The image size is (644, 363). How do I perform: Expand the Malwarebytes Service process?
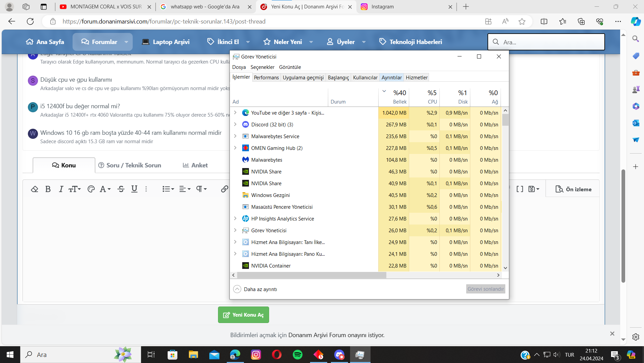(235, 136)
